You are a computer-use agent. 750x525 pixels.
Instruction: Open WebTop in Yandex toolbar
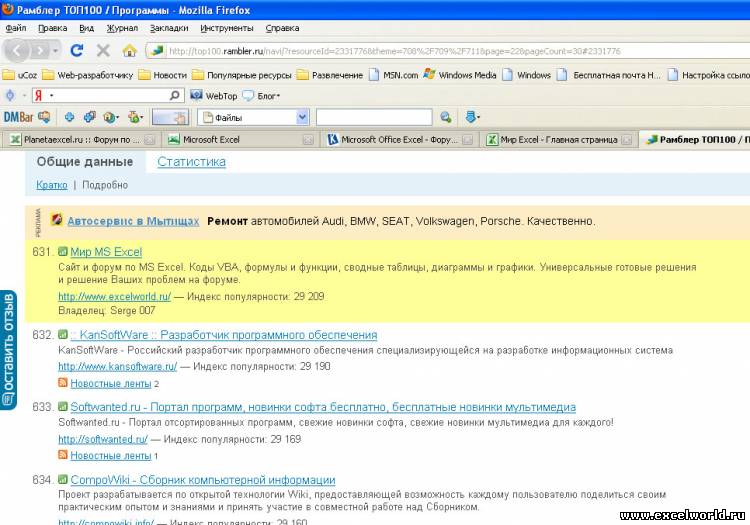point(214,96)
